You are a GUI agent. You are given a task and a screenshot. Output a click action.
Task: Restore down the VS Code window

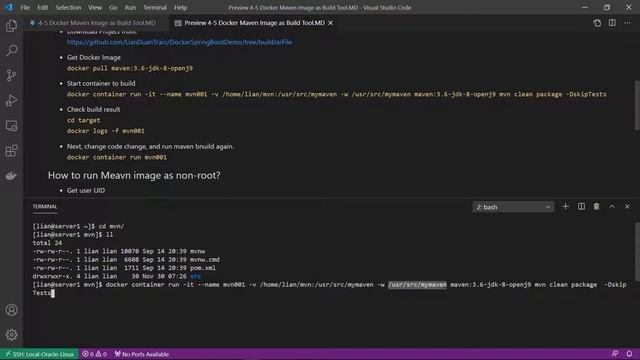tap(607, 7)
